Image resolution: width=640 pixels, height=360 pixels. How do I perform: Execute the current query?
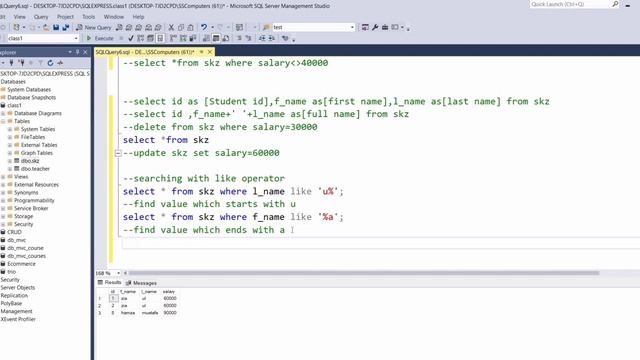coord(100,38)
